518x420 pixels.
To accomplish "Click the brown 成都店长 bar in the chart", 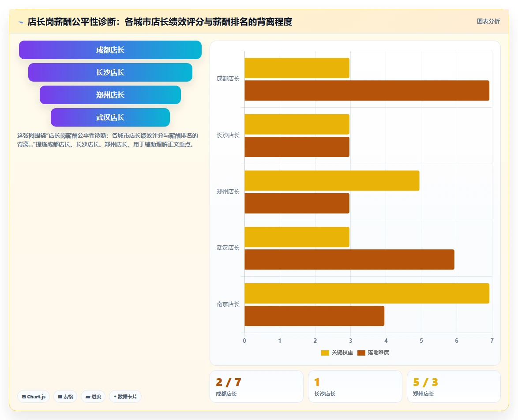I will point(367,90).
